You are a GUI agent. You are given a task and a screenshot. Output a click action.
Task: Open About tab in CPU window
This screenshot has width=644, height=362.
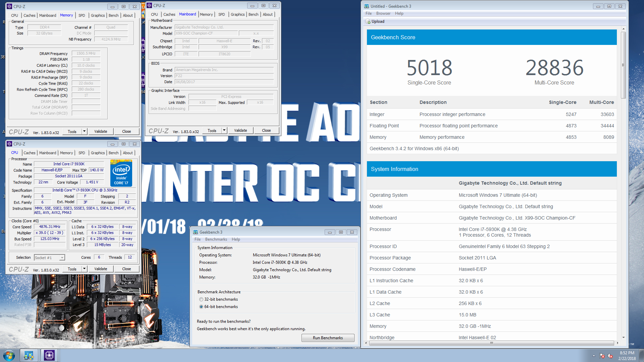pyautogui.click(x=128, y=153)
